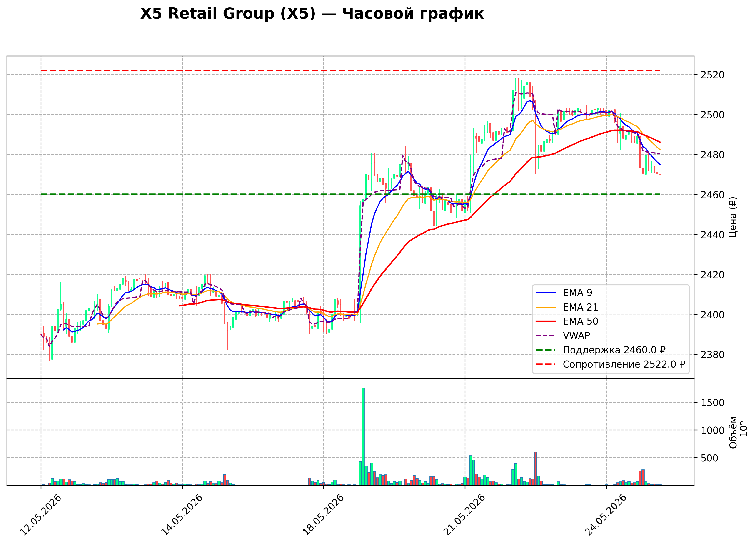Viewport: 756px width, 544px height.
Task: Select the 'EMA 9' legend entry
Action: click(x=578, y=293)
